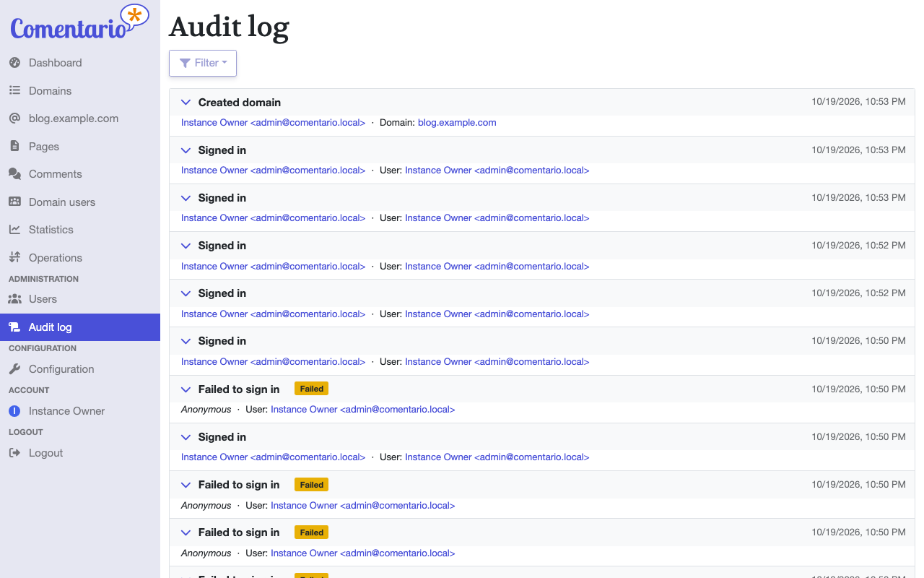Open the blog.example.com domain link in the log
924x578 pixels.
pyautogui.click(x=457, y=123)
